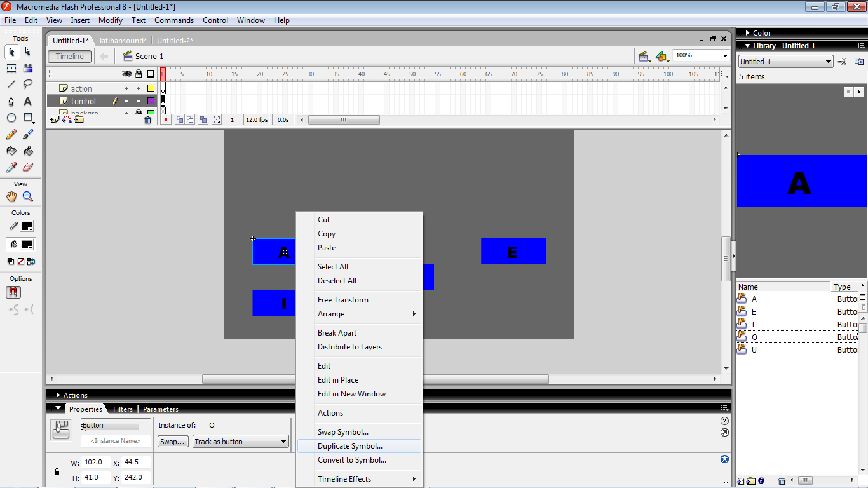Select the Eraser tool

28,168
